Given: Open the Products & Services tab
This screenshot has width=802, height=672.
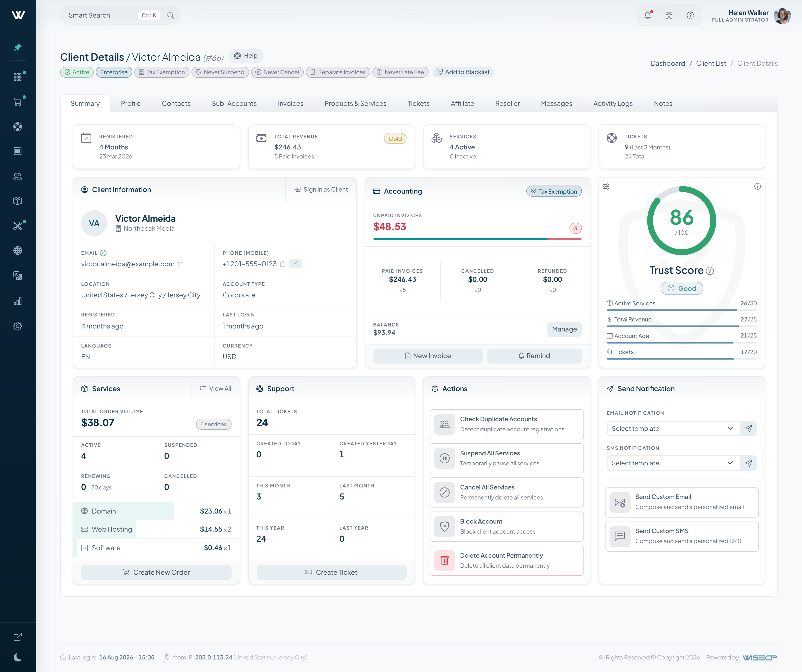Looking at the screenshot, I should tap(356, 104).
